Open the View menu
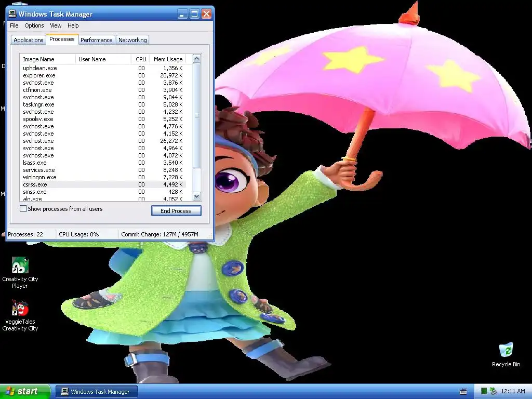Screen dimensions: 532x399 tap(56, 25)
